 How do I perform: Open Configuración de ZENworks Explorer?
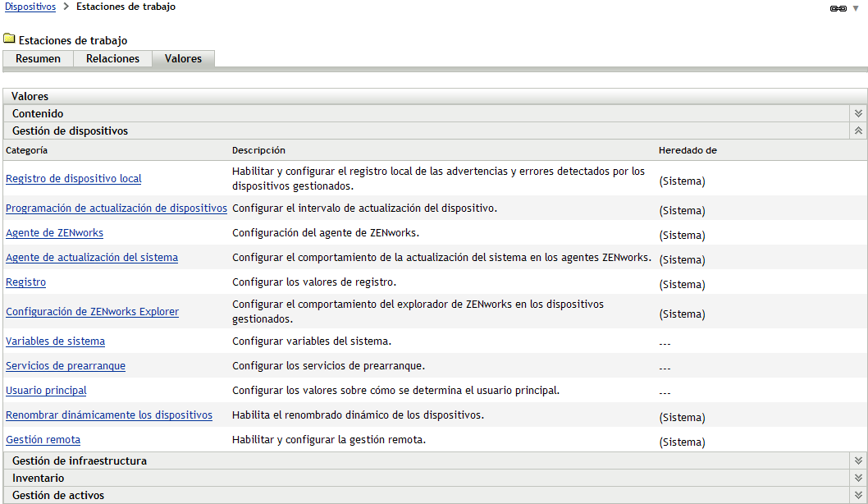click(x=92, y=311)
